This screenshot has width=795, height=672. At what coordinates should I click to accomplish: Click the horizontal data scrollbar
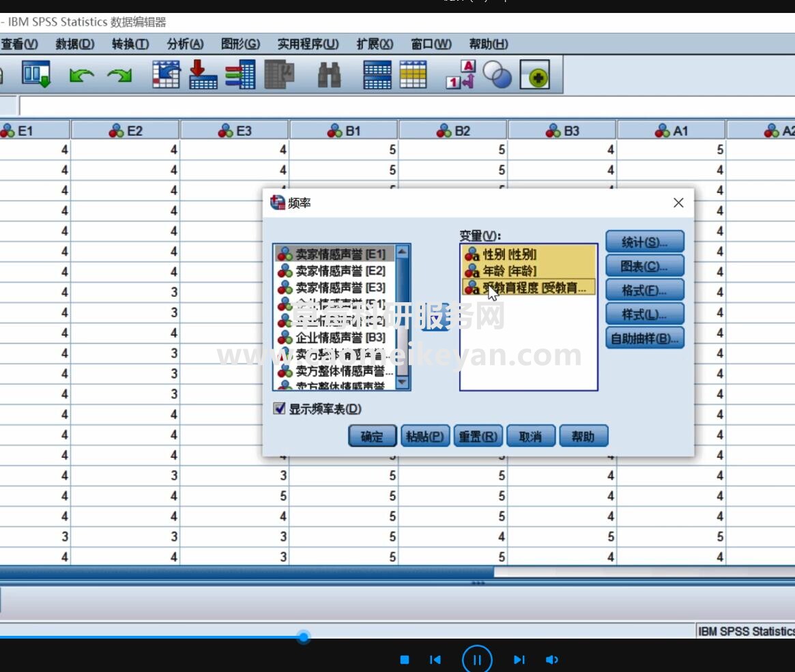tap(247, 572)
